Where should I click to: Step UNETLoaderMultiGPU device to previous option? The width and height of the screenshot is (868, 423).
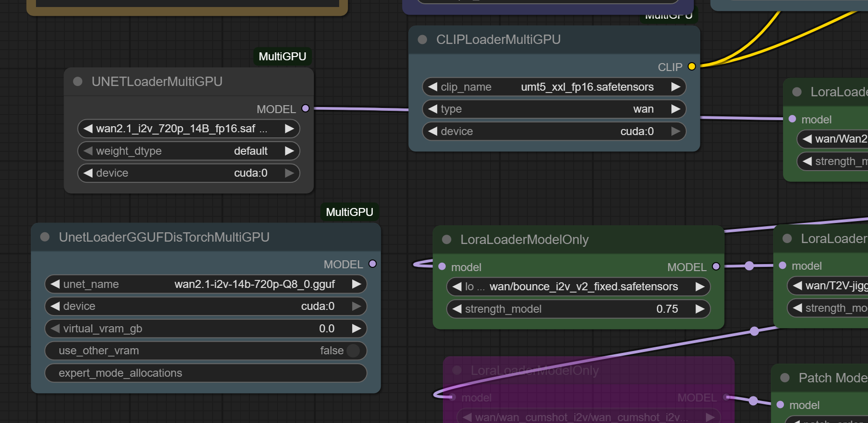(x=88, y=173)
